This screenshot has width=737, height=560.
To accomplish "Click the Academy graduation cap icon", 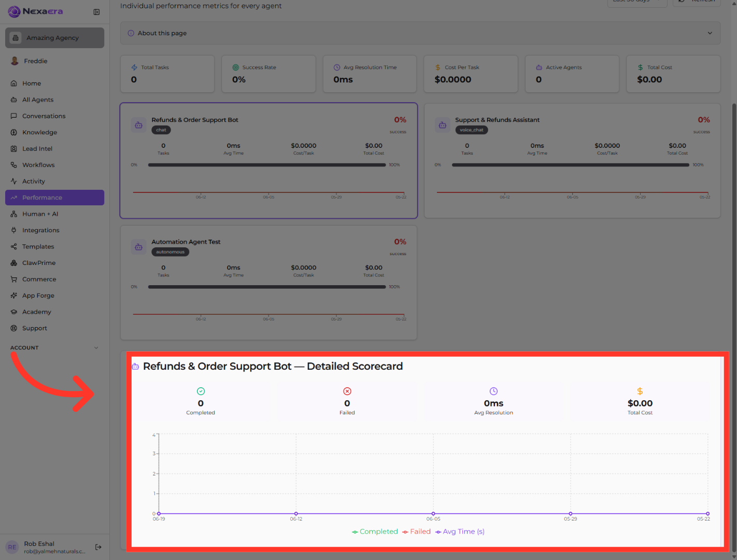I will click(14, 312).
